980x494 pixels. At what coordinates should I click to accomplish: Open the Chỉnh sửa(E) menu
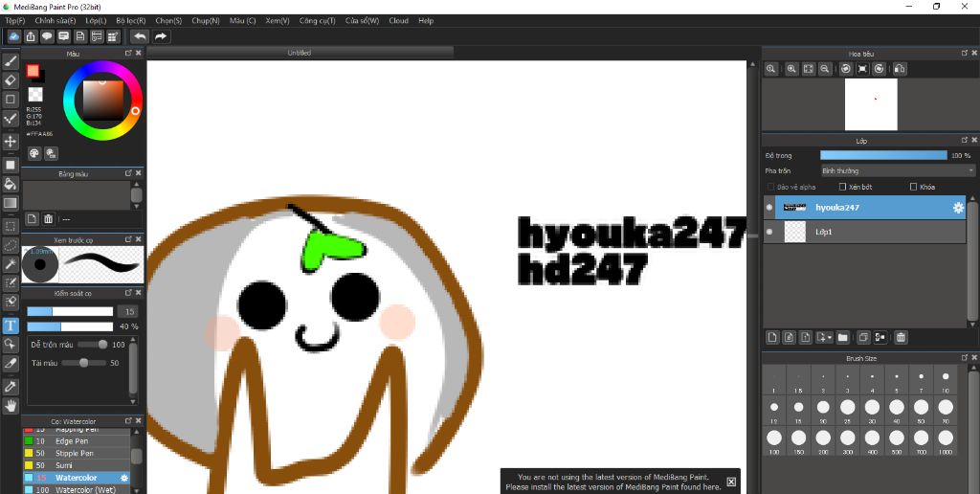click(56, 21)
